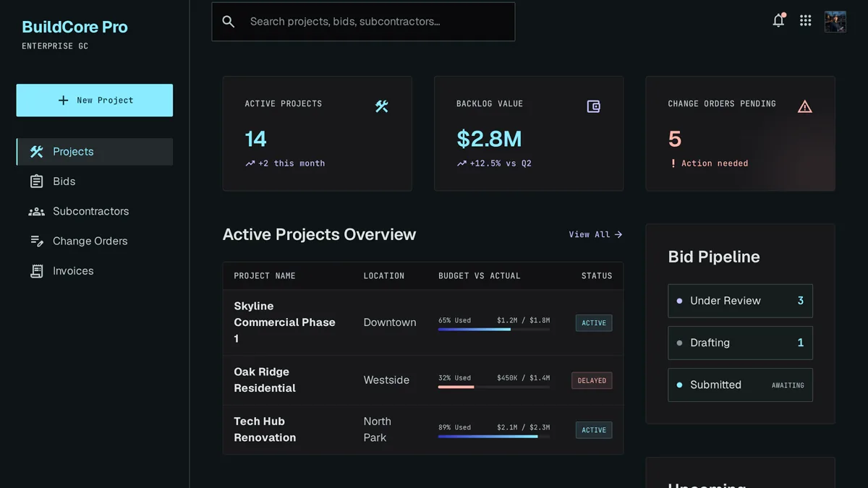Click the Tech Hub 89% budget progress bar
The image size is (868, 488).
click(x=494, y=437)
